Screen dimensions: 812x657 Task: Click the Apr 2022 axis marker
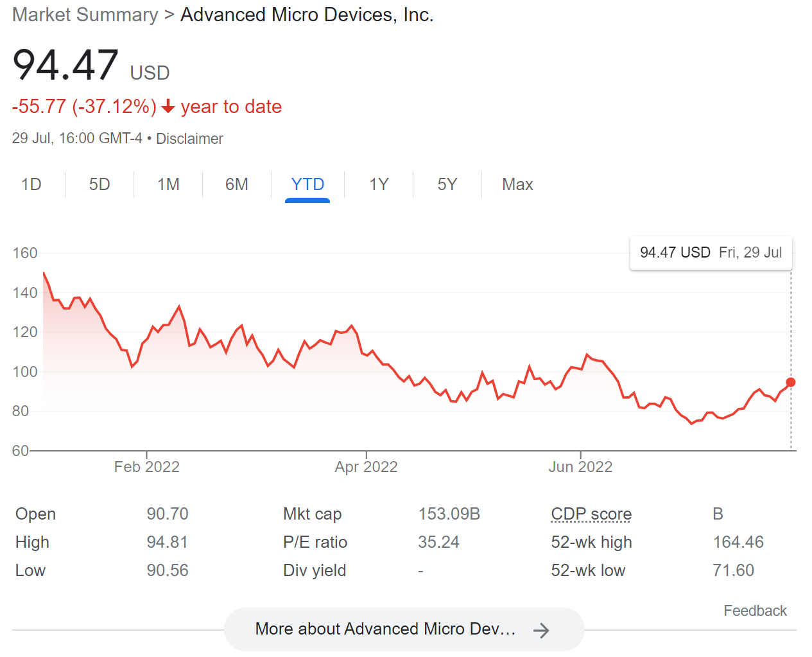click(366, 467)
